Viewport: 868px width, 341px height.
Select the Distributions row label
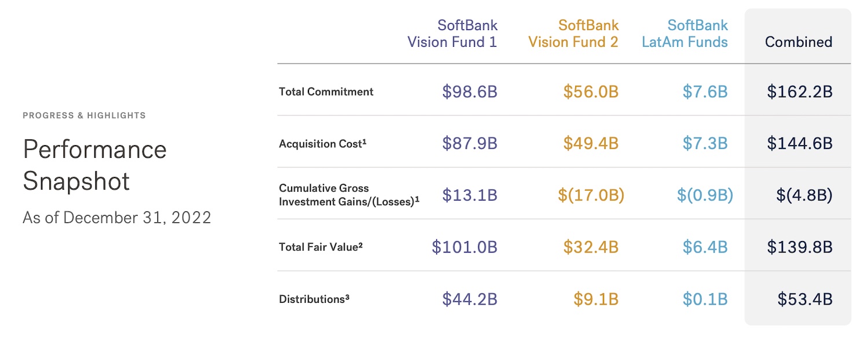pos(314,299)
